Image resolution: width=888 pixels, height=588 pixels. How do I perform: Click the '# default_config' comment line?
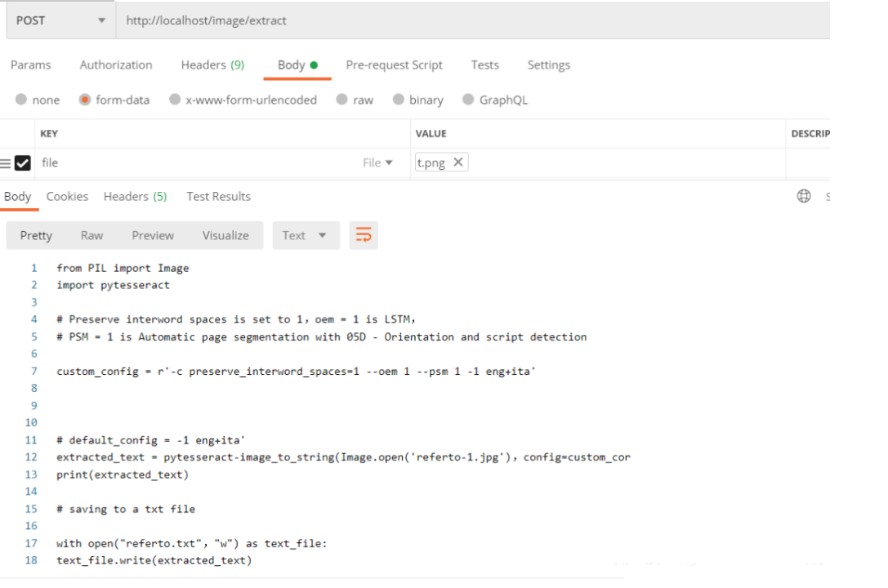click(x=150, y=440)
